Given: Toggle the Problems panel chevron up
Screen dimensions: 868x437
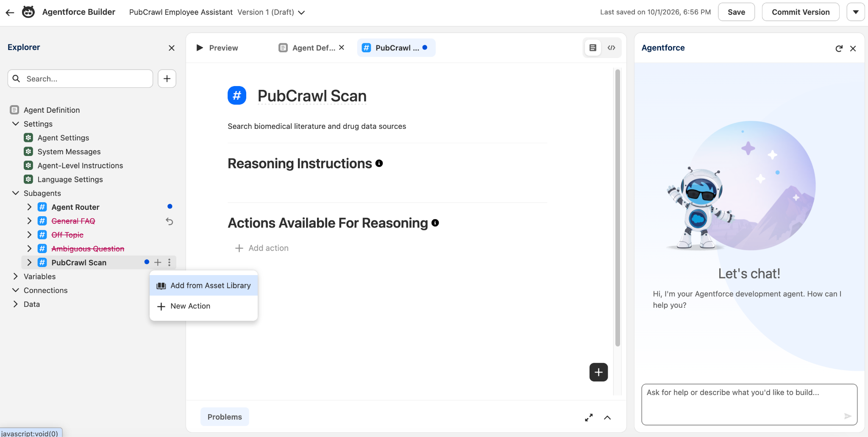Looking at the screenshot, I should point(607,418).
